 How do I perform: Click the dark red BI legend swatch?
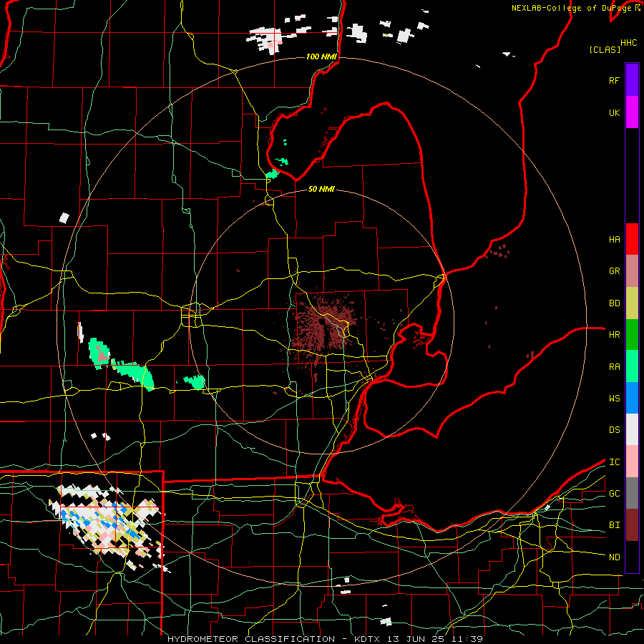(632, 525)
